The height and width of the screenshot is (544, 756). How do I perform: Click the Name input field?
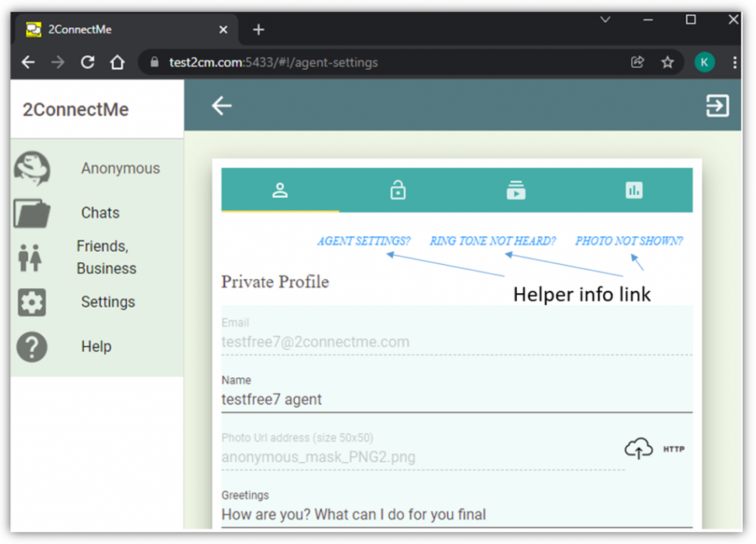point(456,400)
